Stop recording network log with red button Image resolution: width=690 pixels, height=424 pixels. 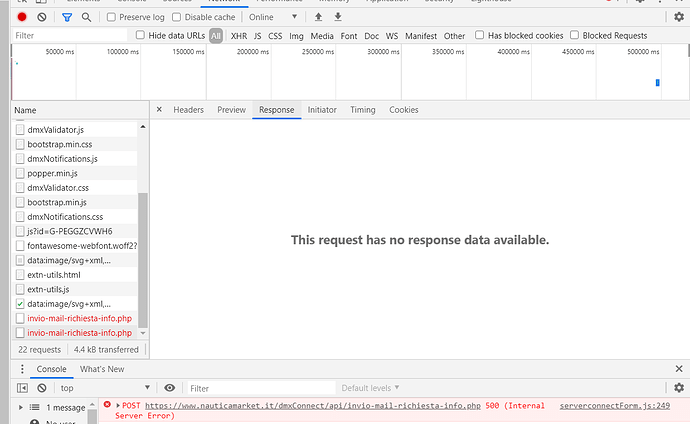22,17
